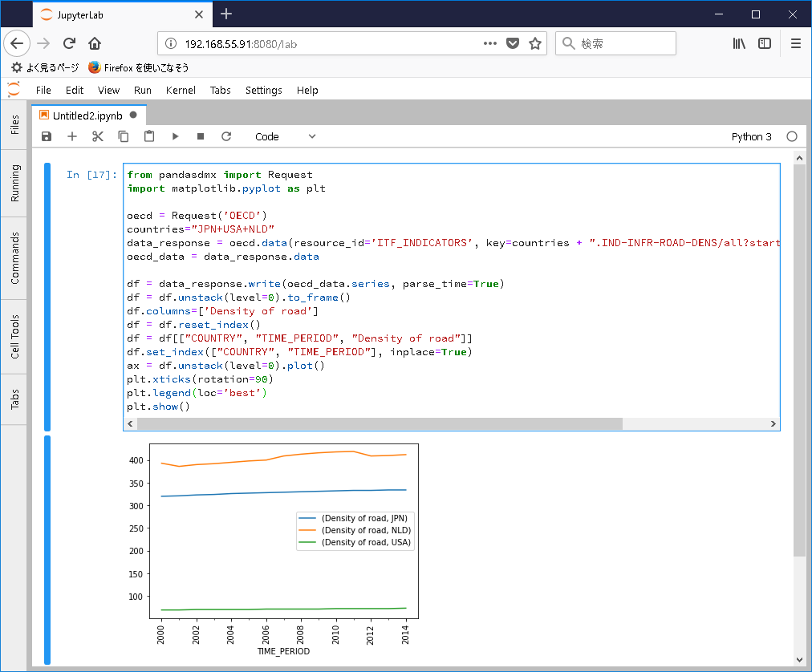
Task: Open the Kernel menu
Action: 181,90
